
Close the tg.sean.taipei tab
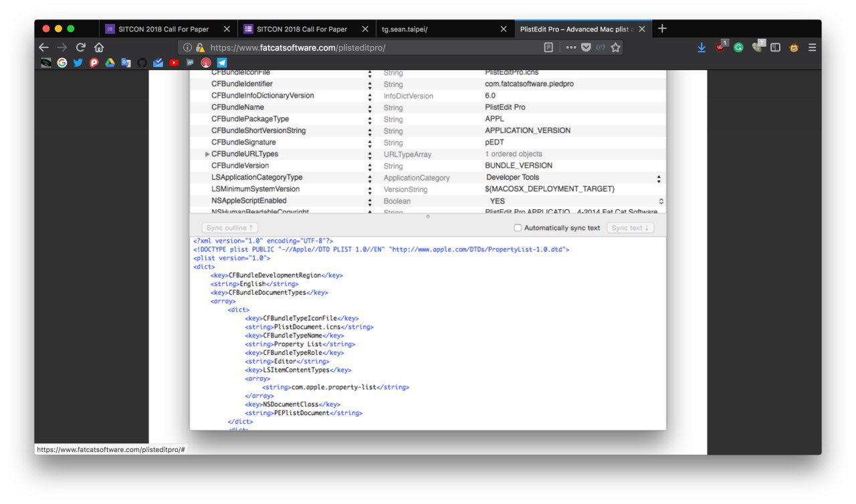click(x=504, y=29)
